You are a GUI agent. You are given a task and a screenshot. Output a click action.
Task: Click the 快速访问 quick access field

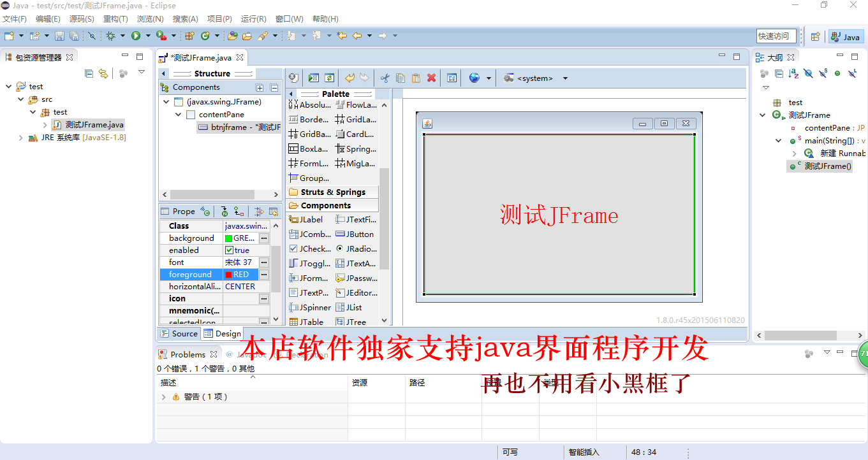[x=777, y=36]
